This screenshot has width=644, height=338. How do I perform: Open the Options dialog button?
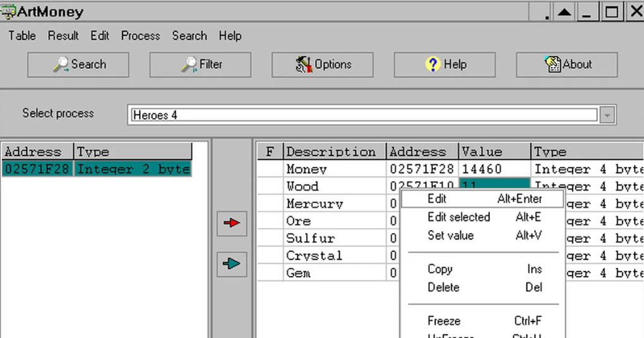click(x=323, y=64)
